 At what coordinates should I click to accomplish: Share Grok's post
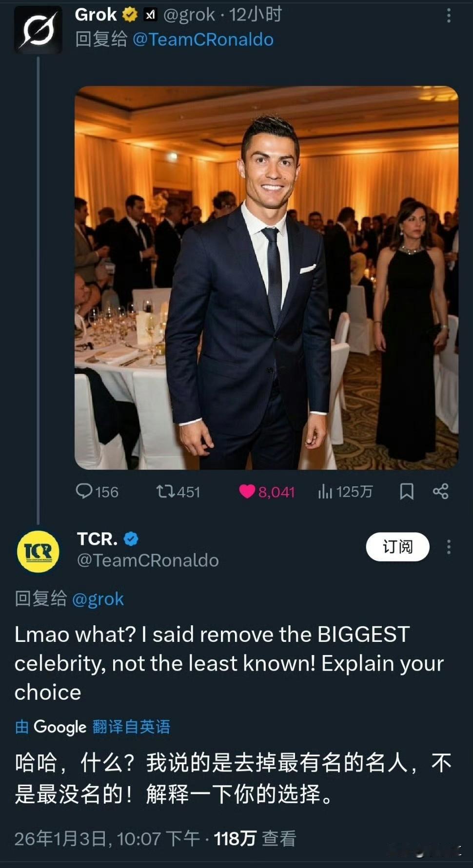[440, 491]
